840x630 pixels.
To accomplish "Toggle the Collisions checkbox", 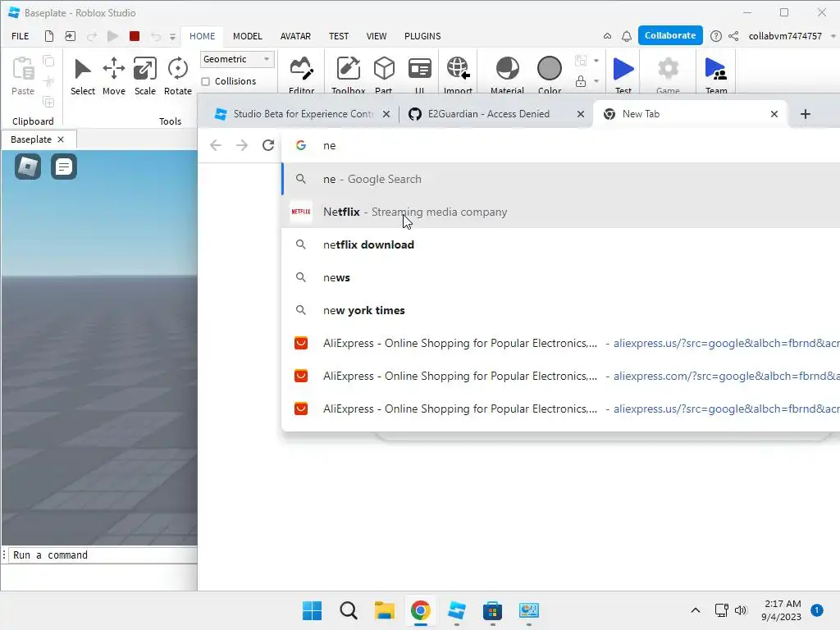I will coord(205,81).
